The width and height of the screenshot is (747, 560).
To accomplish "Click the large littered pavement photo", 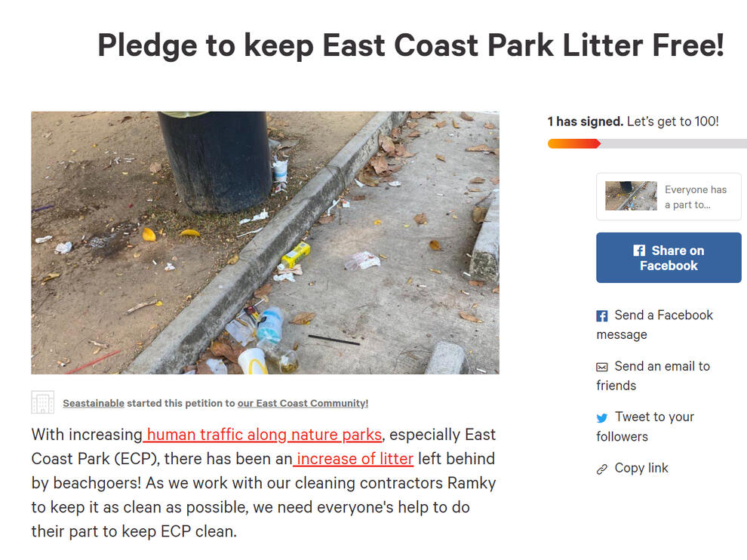I will pos(265,242).
